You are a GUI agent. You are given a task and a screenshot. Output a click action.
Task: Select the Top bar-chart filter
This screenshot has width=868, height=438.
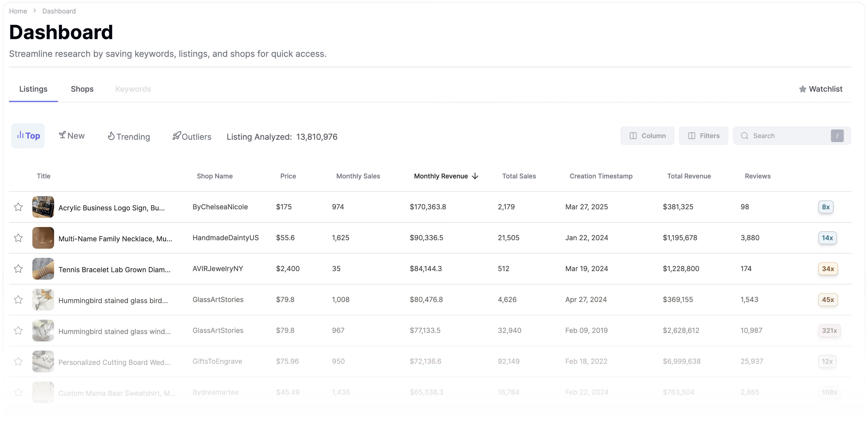click(x=28, y=136)
